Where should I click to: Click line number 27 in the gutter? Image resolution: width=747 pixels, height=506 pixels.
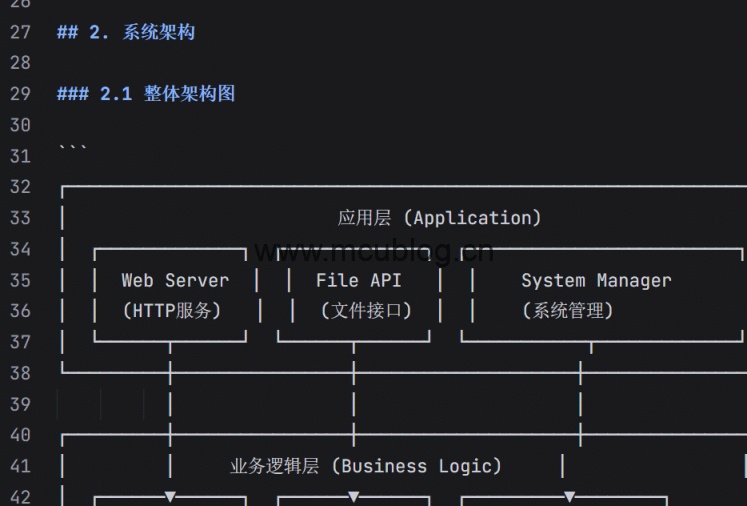click(x=20, y=32)
